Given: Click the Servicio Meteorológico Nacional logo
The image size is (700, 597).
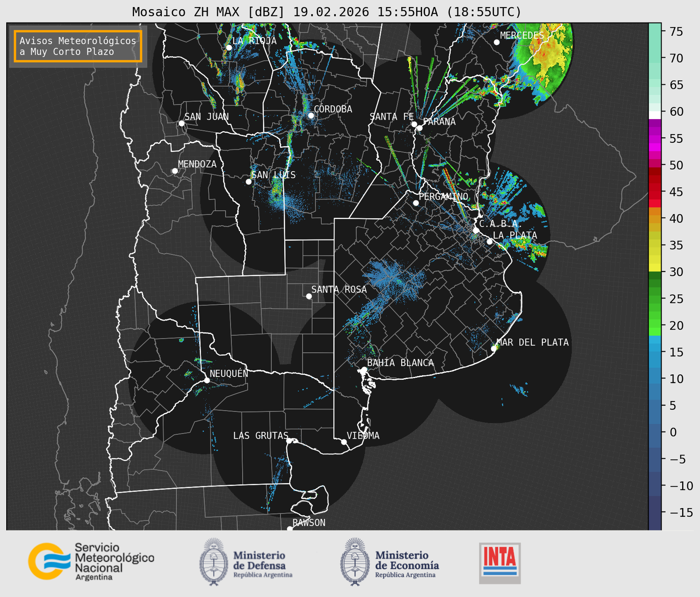Looking at the screenshot, I should click(91, 561).
